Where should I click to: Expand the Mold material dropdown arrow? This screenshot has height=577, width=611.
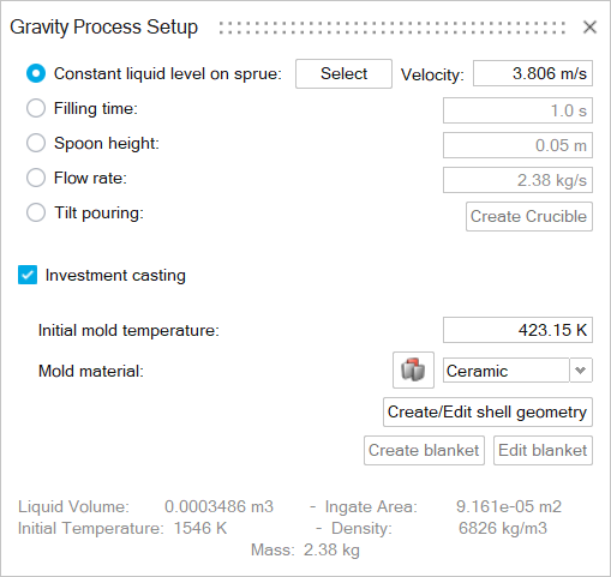point(580,371)
